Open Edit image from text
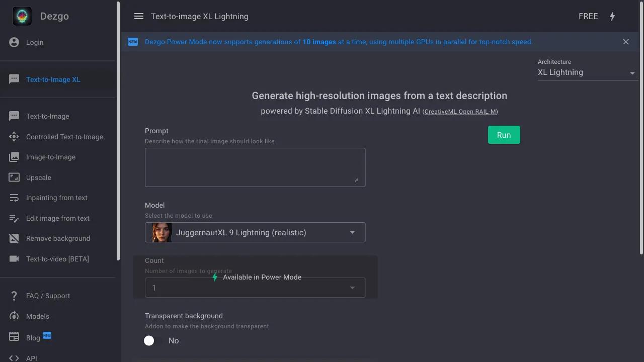Screen dimensions: 644x362 tap(58, 218)
